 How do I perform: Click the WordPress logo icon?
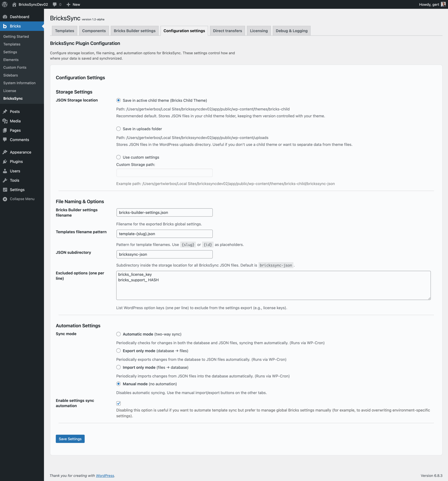coord(5,4)
